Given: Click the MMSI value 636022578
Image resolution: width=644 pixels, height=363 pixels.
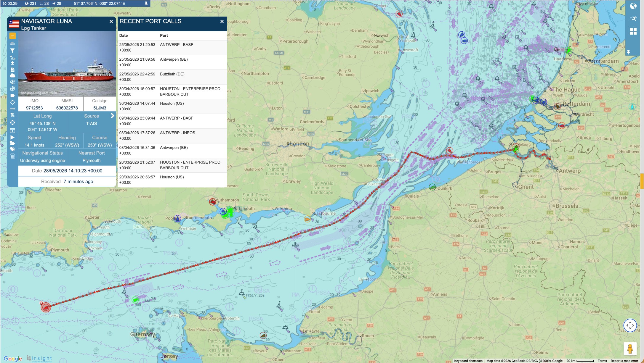Looking at the screenshot, I should [x=67, y=108].
